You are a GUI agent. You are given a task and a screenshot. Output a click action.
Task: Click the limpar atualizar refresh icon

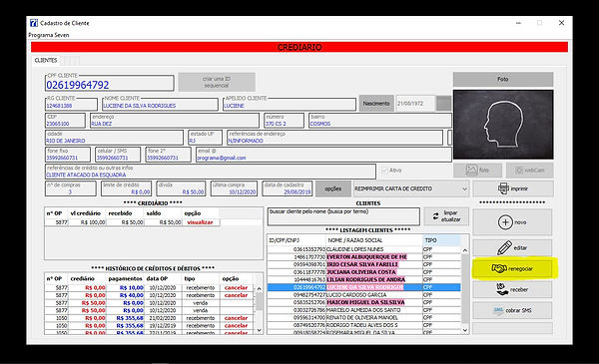436,216
